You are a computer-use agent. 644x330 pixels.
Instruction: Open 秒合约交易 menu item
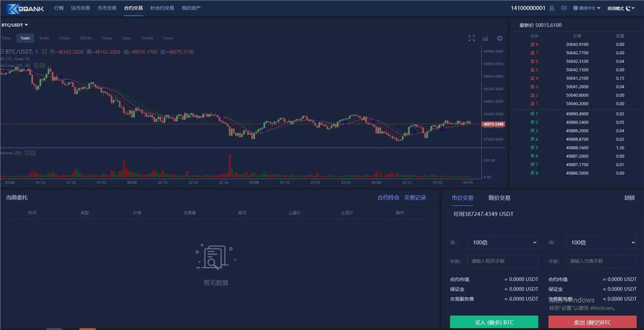click(x=162, y=8)
